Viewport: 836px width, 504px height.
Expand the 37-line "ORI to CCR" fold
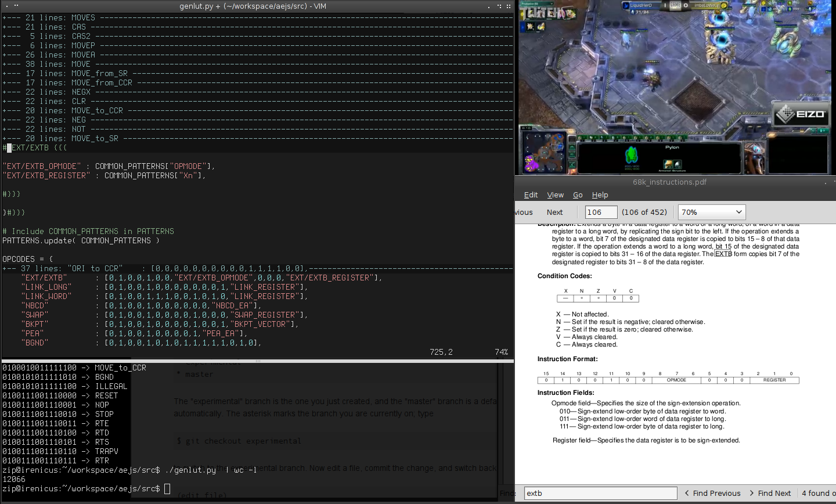tap(257, 268)
